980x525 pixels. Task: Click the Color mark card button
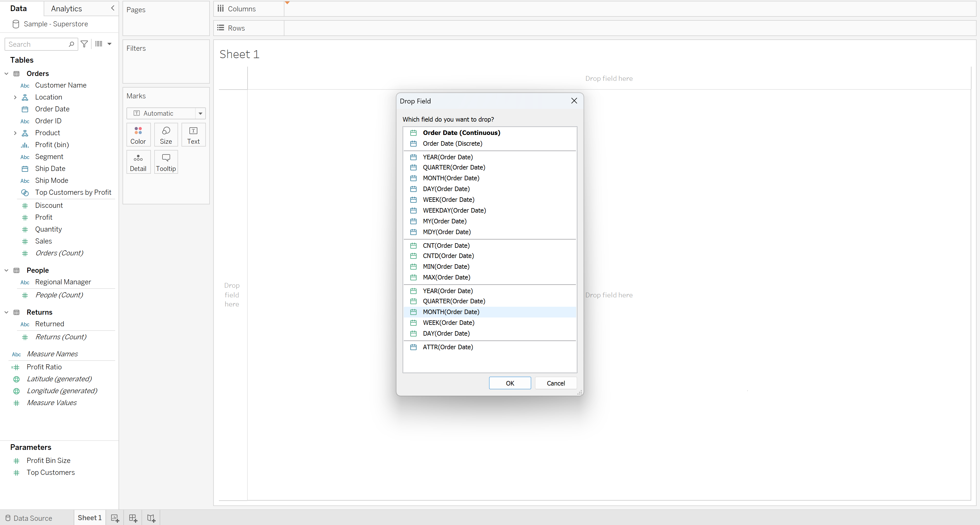(x=138, y=135)
